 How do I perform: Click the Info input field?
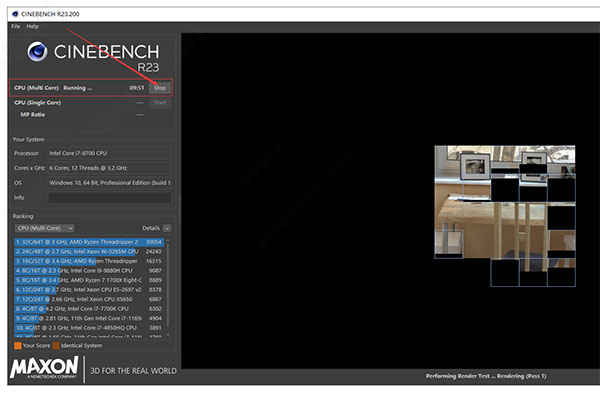[x=109, y=197]
